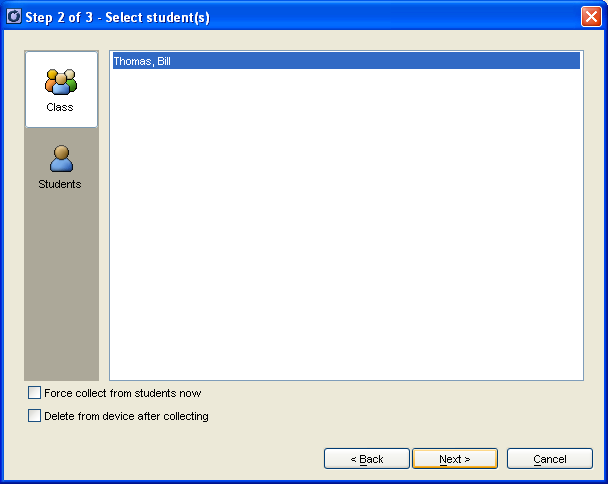Cancel the student selection wizard
Screen dimensions: 608x484
point(549,459)
